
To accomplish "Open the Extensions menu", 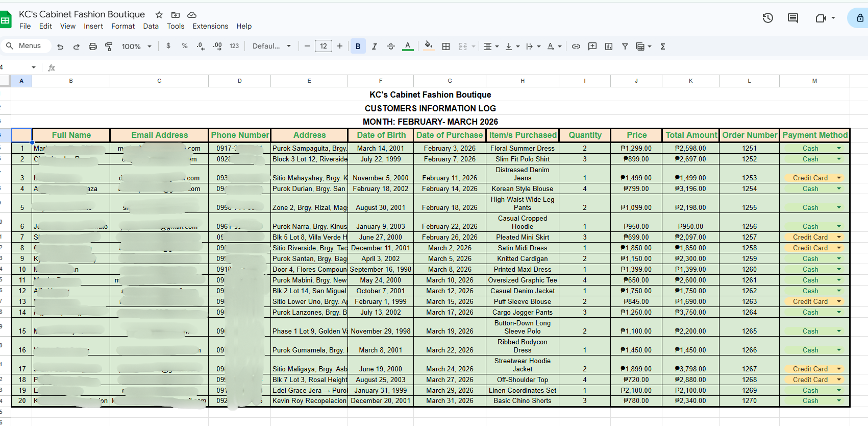I will (x=210, y=26).
